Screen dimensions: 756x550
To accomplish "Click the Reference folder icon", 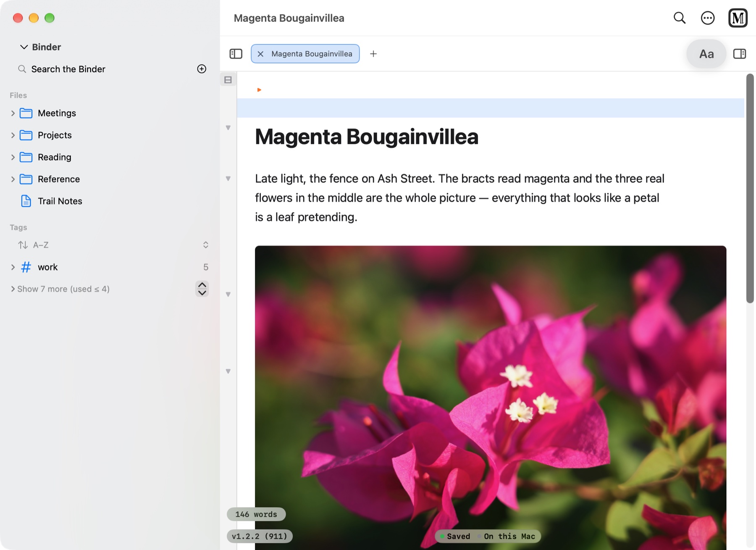I will [26, 179].
